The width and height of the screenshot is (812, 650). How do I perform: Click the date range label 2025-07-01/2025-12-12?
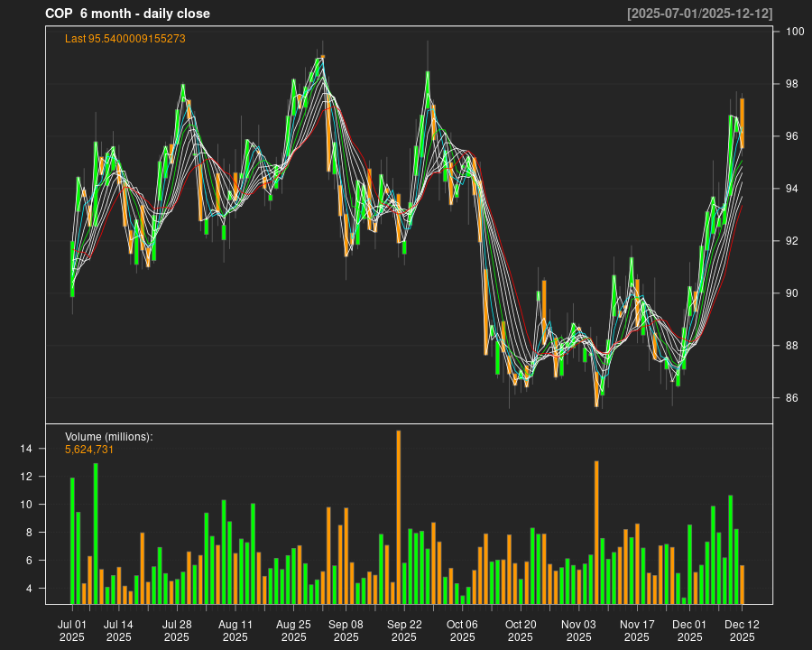click(699, 14)
